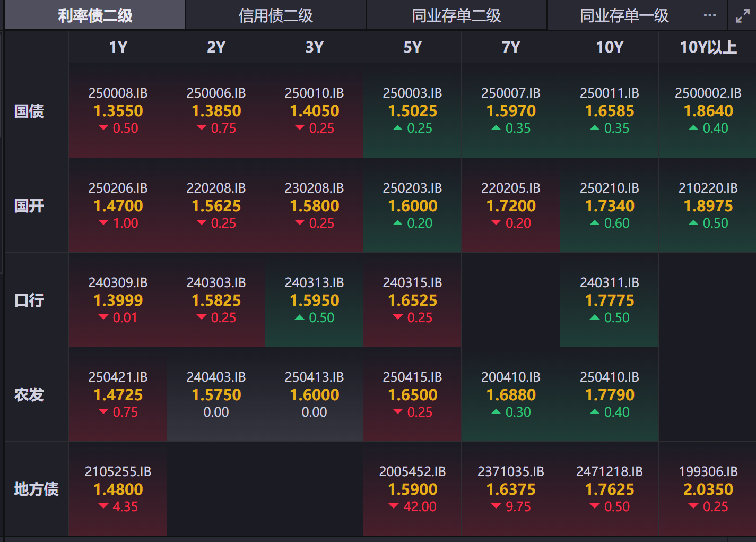Click the yield value 1.7775
756x542 pixels.
click(x=610, y=300)
